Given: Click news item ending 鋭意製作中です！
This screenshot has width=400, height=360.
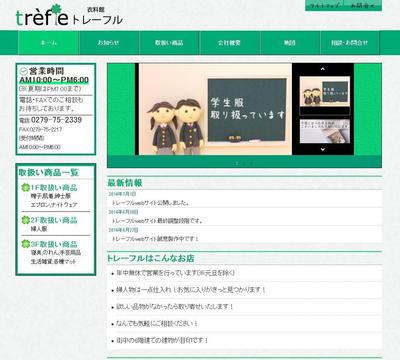Looking at the screenshot, I should pyautogui.click(x=155, y=239).
